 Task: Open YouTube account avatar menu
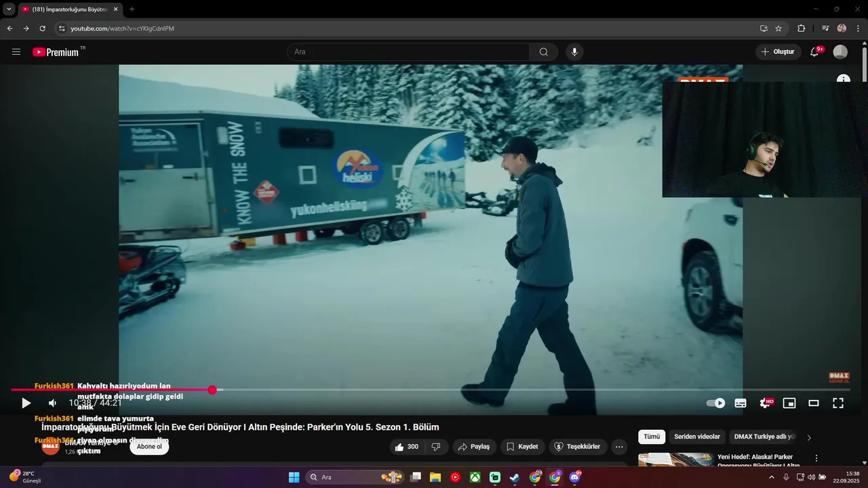pos(840,52)
